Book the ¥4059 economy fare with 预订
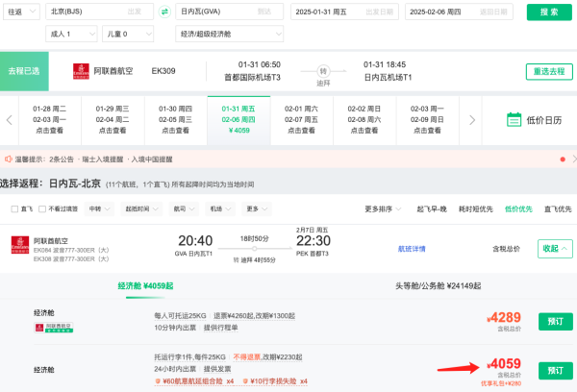Screen dimensions: 577x392 coord(556,370)
